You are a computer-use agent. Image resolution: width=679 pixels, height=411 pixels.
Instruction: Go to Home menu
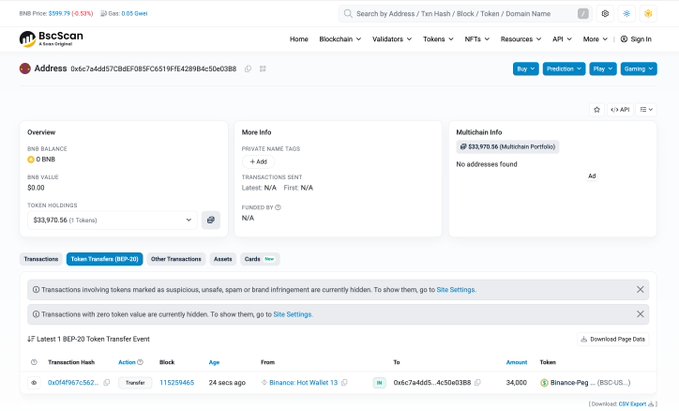click(299, 39)
